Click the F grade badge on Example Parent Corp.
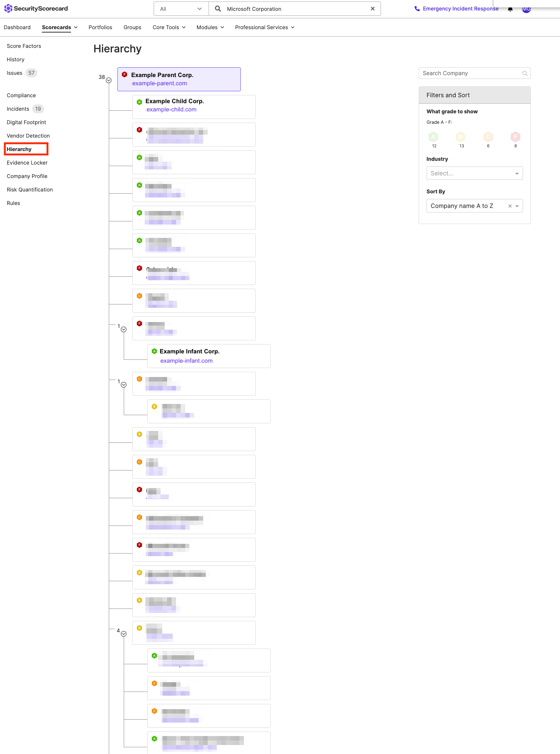Viewport: 560px width, 754px height. (124, 75)
